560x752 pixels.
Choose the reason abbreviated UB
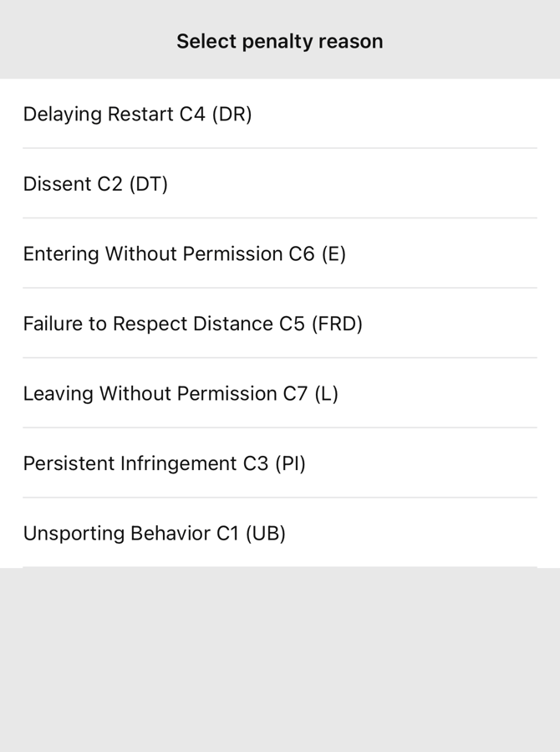280,533
